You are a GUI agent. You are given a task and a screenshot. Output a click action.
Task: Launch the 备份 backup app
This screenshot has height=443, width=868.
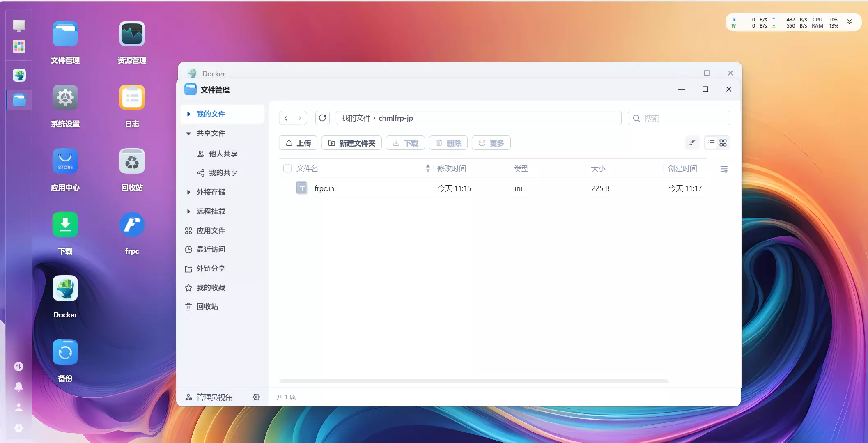65,352
